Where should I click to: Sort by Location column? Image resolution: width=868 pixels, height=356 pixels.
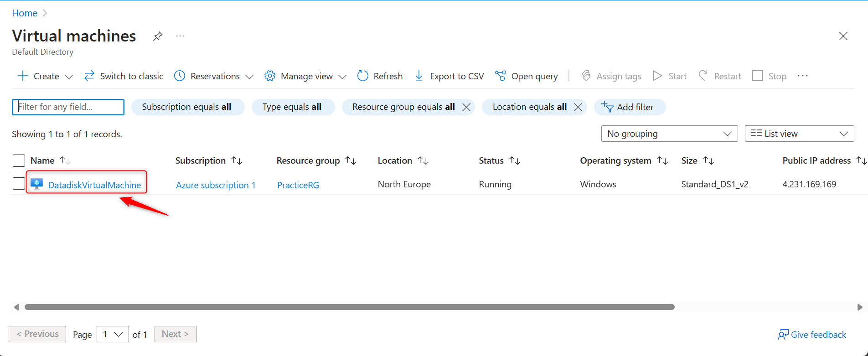pyautogui.click(x=403, y=160)
